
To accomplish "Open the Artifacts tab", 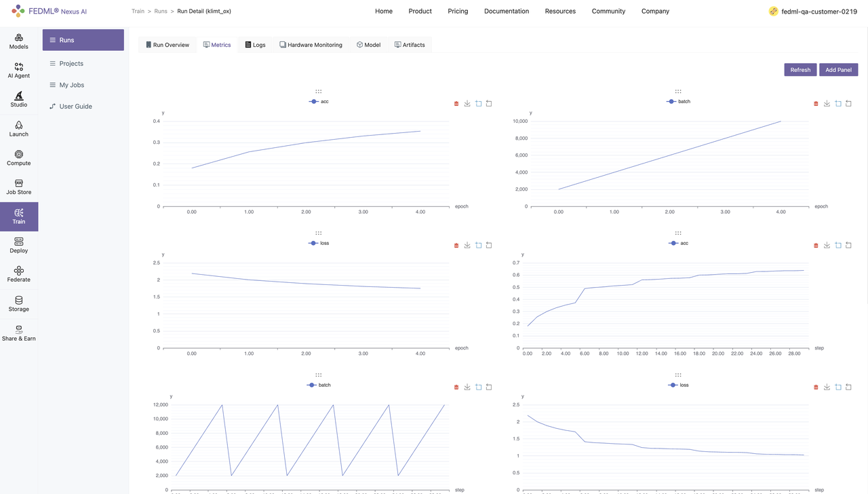I will (410, 45).
